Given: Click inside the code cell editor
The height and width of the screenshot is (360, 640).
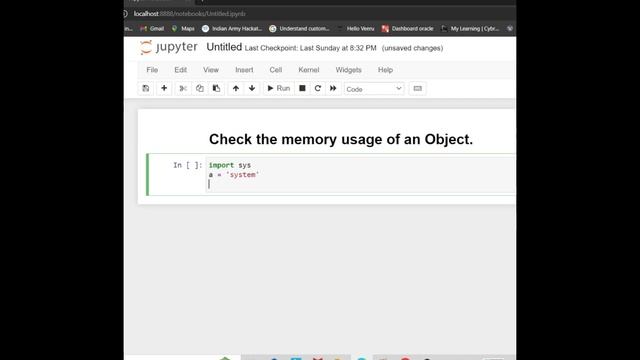Looking at the screenshot, I should (360, 175).
